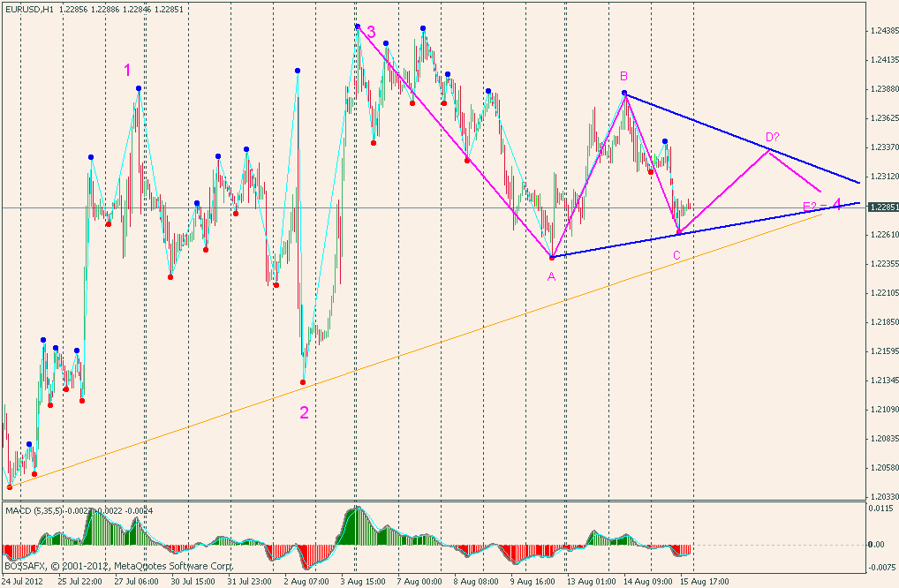
Task: Click the price level 1.21850
Action: tap(885, 322)
